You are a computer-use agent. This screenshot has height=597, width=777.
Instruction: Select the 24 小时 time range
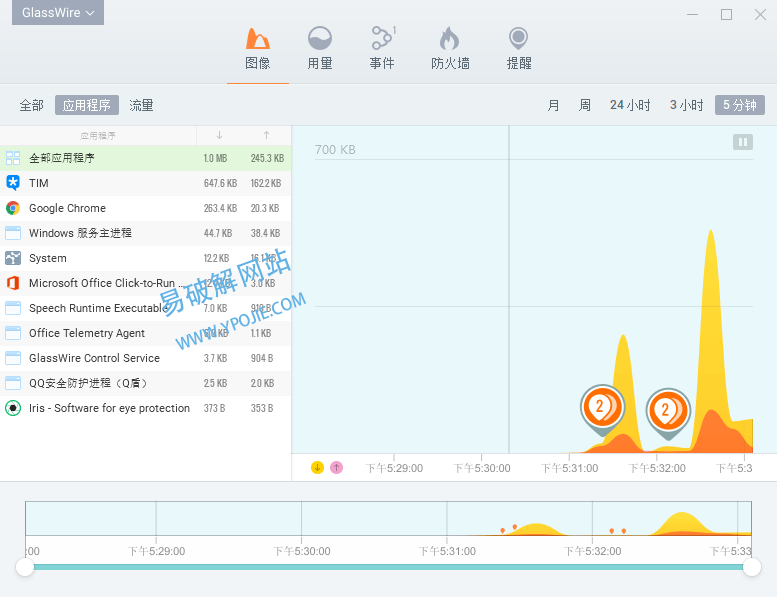630,105
